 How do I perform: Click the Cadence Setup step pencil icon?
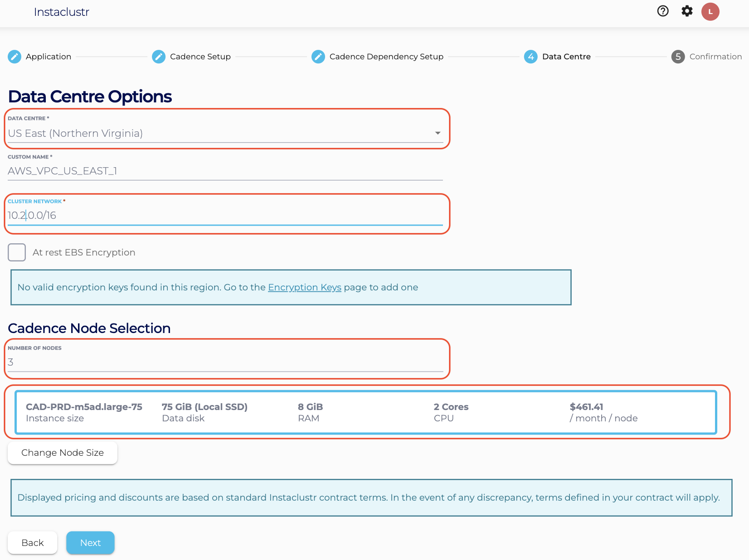click(159, 57)
